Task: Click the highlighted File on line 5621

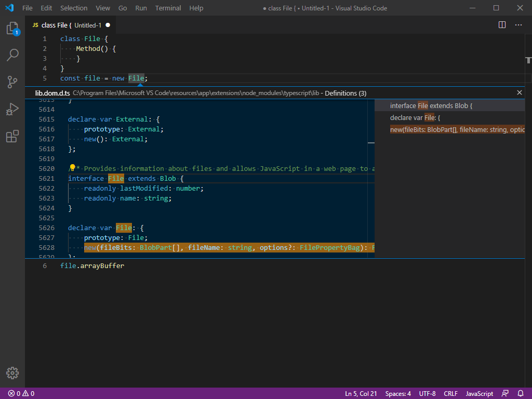Action: [x=116, y=179]
